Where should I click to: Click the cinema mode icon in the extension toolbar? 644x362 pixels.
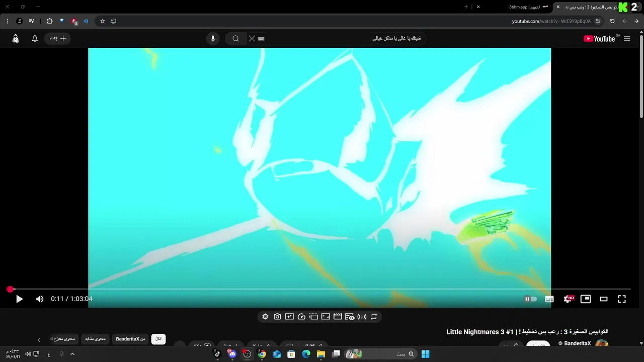tap(313, 317)
